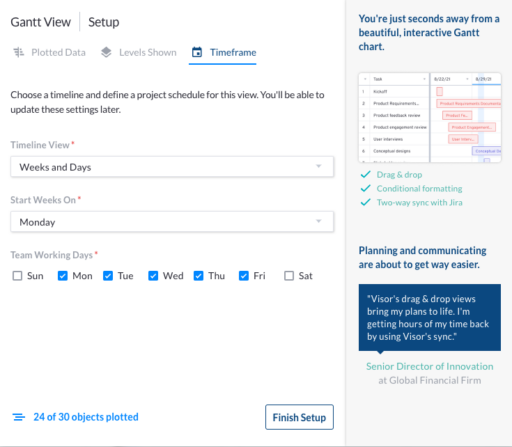512x447 pixels.
Task: Click the arrow on the Monday dropdown
Action: (319, 221)
